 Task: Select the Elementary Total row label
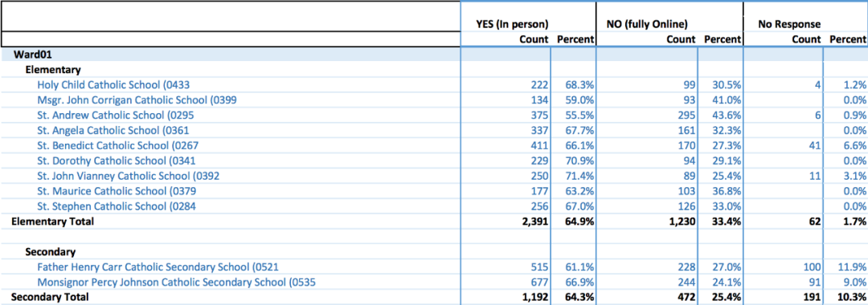pyautogui.click(x=52, y=222)
